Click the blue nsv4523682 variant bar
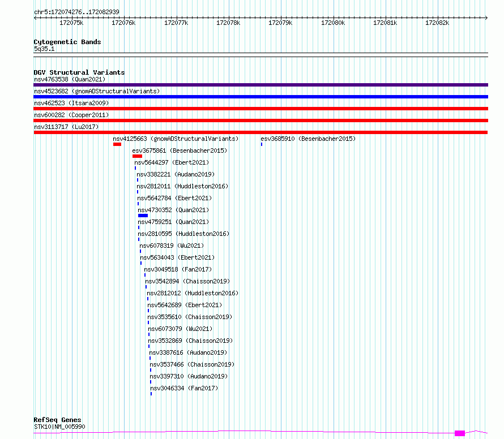The image size is (504, 439). (260, 97)
